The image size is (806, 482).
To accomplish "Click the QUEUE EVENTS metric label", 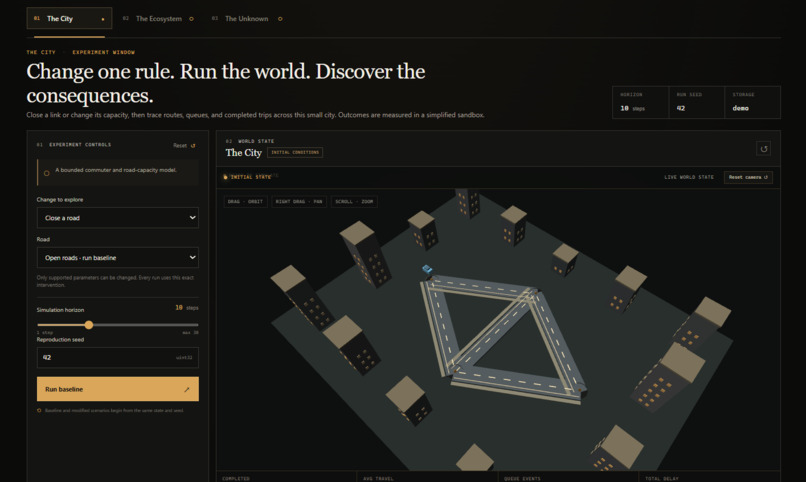I will click(x=522, y=478).
